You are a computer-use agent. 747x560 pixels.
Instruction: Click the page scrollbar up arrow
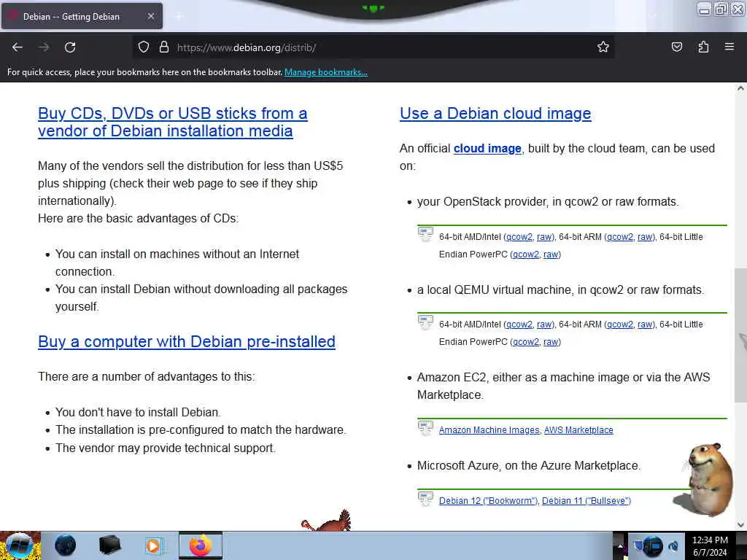click(740, 88)
